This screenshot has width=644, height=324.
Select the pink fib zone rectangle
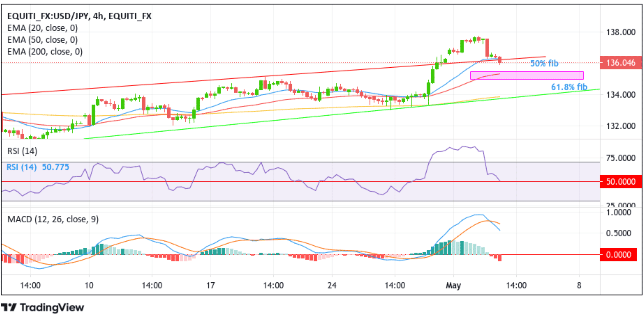point(527,75)
